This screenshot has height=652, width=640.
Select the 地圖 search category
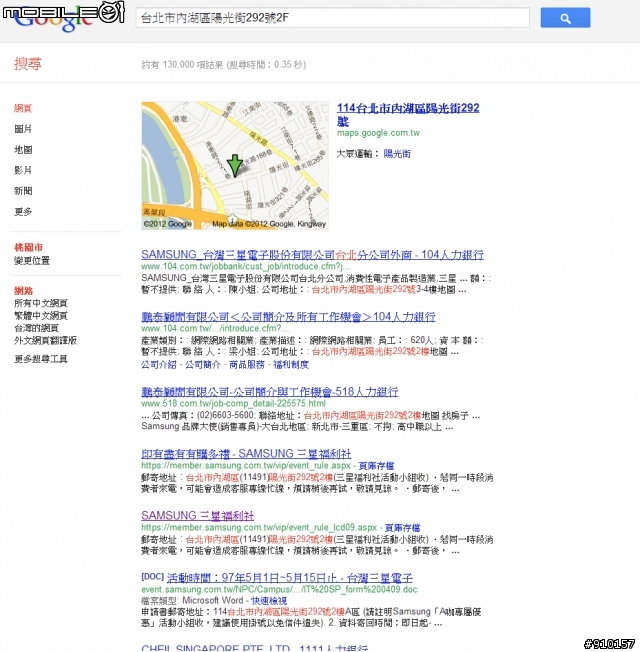[23, 149]
